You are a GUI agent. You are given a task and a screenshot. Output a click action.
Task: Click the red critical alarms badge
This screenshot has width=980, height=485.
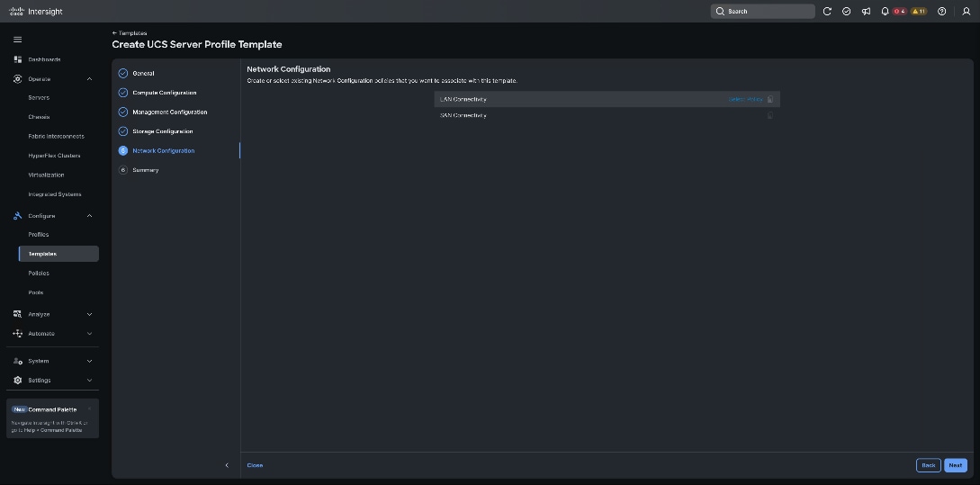click(899, 12)
